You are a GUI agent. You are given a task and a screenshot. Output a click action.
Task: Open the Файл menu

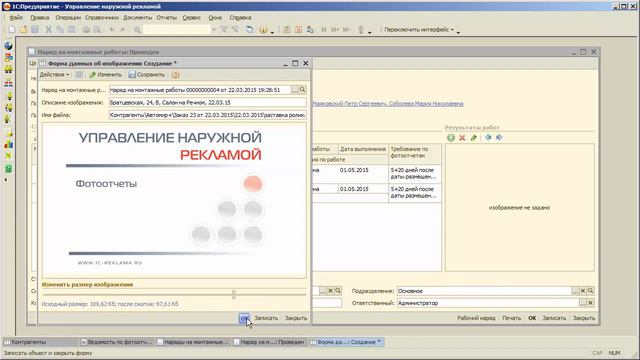coord(16,18)
